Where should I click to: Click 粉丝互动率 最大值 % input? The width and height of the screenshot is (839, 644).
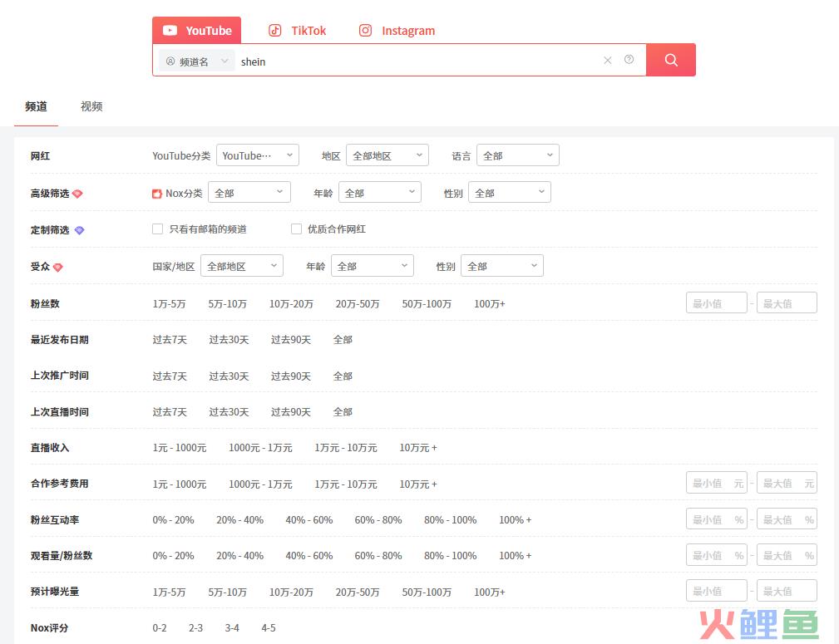click(x=787, y=519)
